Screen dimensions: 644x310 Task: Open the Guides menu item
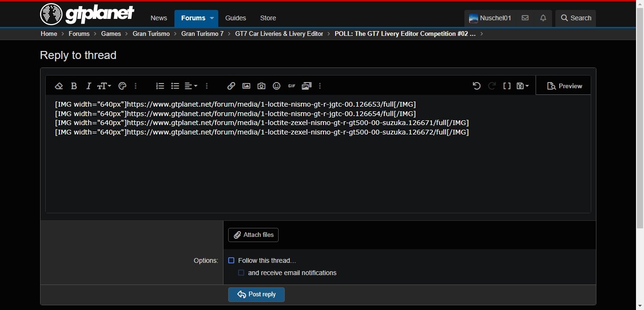[x=236, y=18]
